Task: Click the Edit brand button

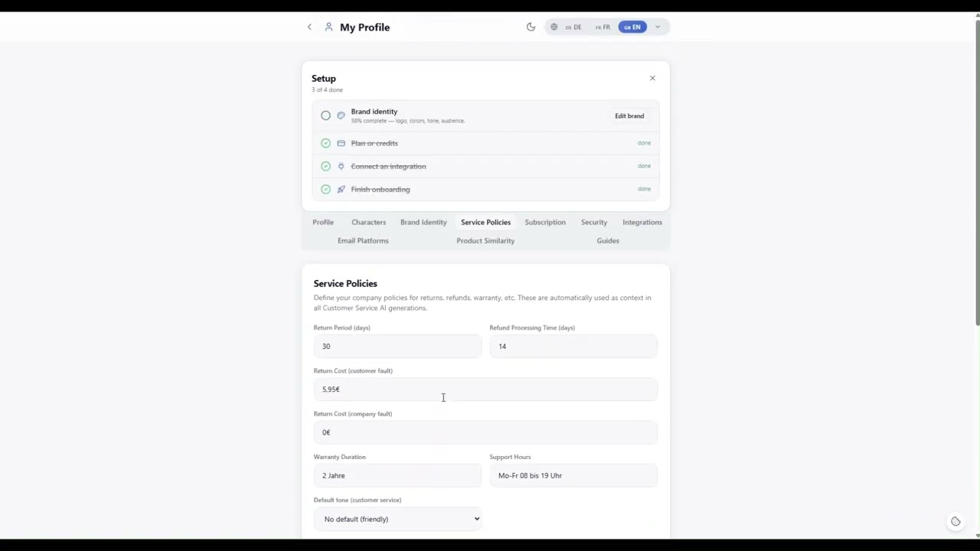Action: click(629, 116)
